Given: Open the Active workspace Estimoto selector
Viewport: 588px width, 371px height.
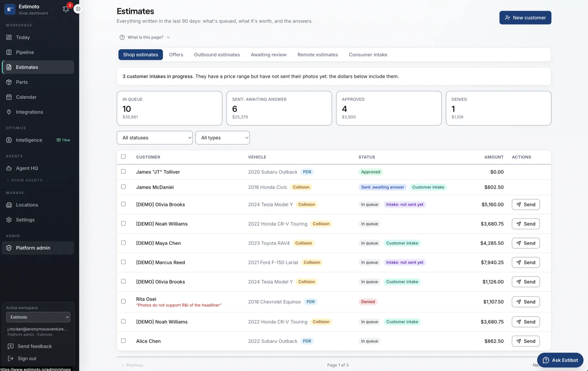Looking at the screenshot, I should coord(38,317).
